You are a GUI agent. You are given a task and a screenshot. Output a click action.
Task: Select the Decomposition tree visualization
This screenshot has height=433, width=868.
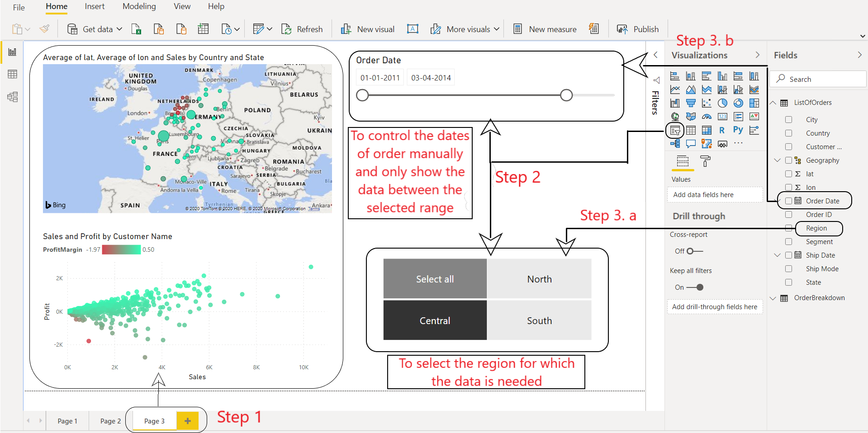click(x=675, y=144)
